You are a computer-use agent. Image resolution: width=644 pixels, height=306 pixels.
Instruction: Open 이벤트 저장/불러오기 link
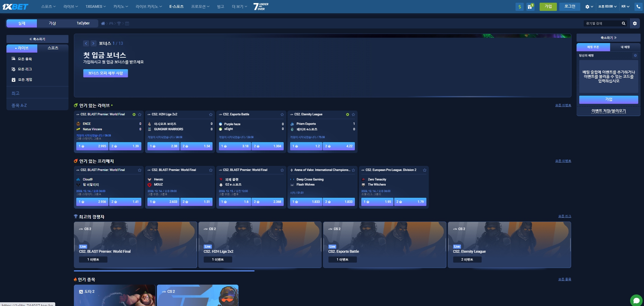pos(609,111)
